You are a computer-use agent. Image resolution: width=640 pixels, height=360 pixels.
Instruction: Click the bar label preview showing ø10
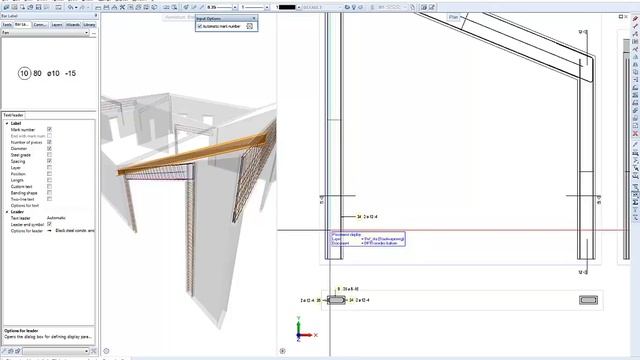coord(47,73)
